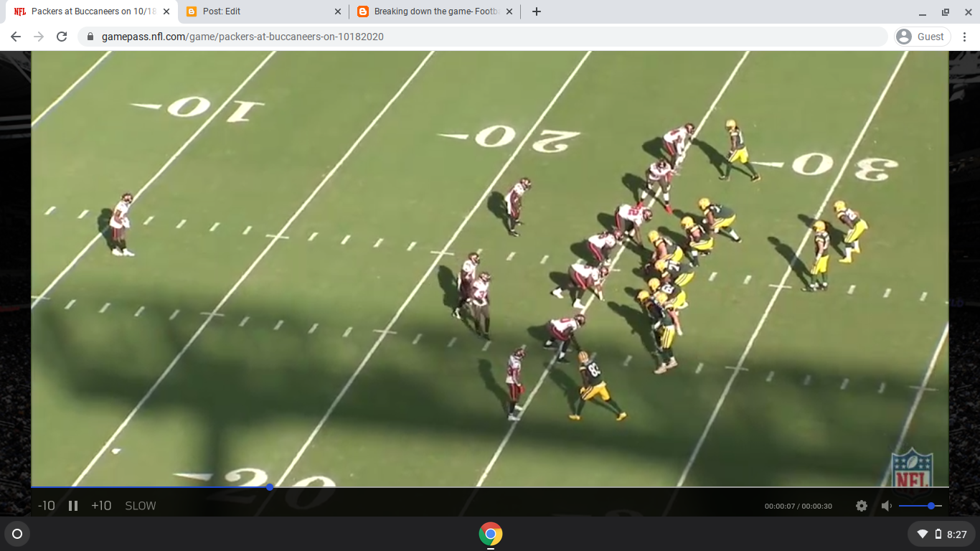Go back to the previous page
Screen dimensions: 980x551
pyautogui.click(x=14, y=36)
